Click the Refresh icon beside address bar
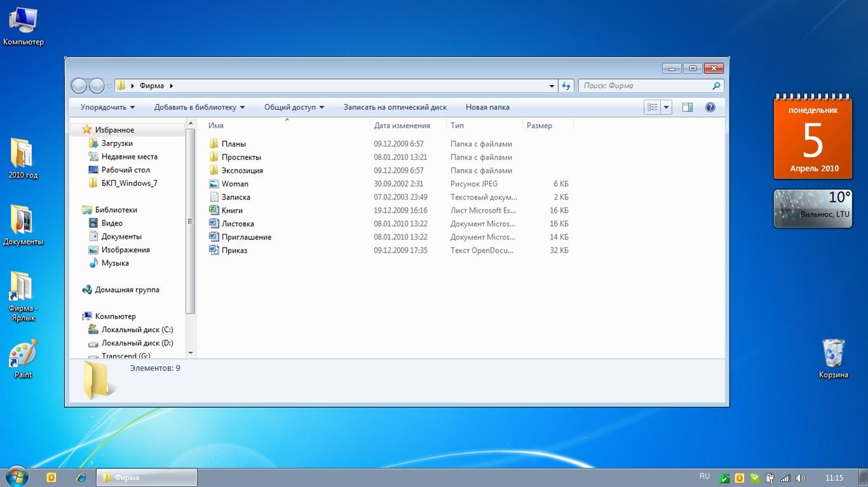 click(x=566, y=86)
